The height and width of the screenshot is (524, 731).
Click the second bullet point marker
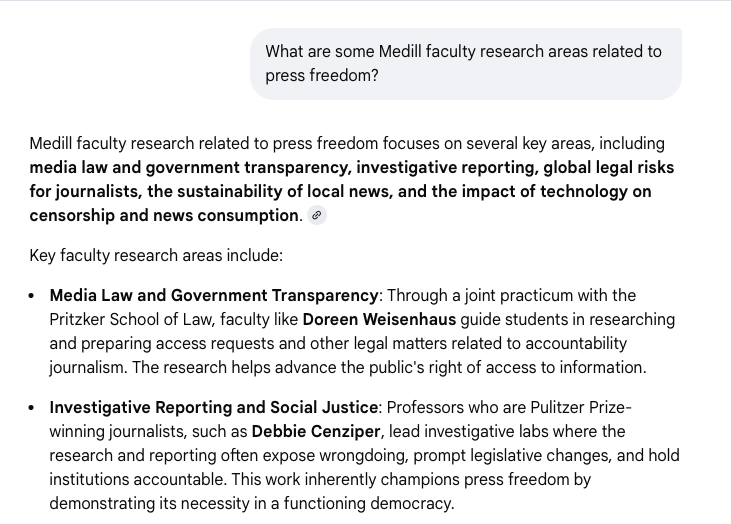32,409
